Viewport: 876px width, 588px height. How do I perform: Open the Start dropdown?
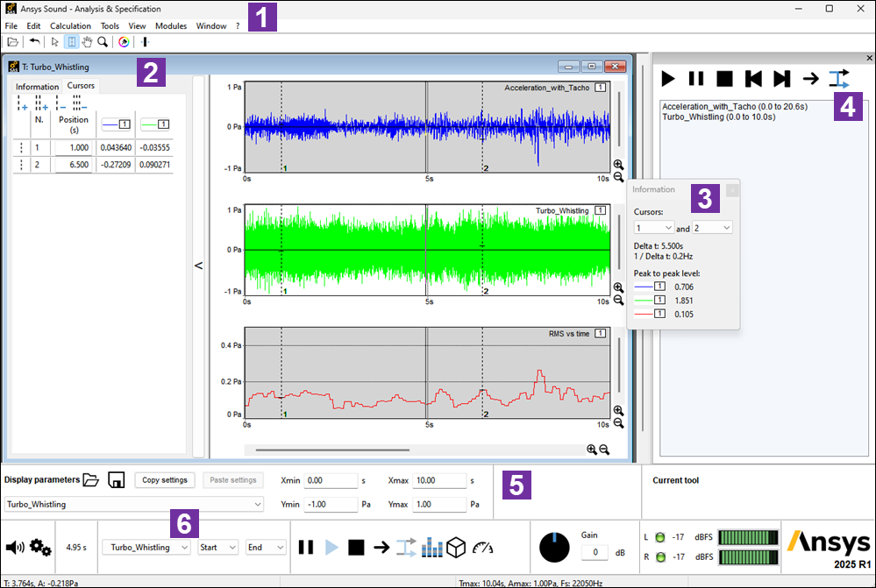coord(217,547)
